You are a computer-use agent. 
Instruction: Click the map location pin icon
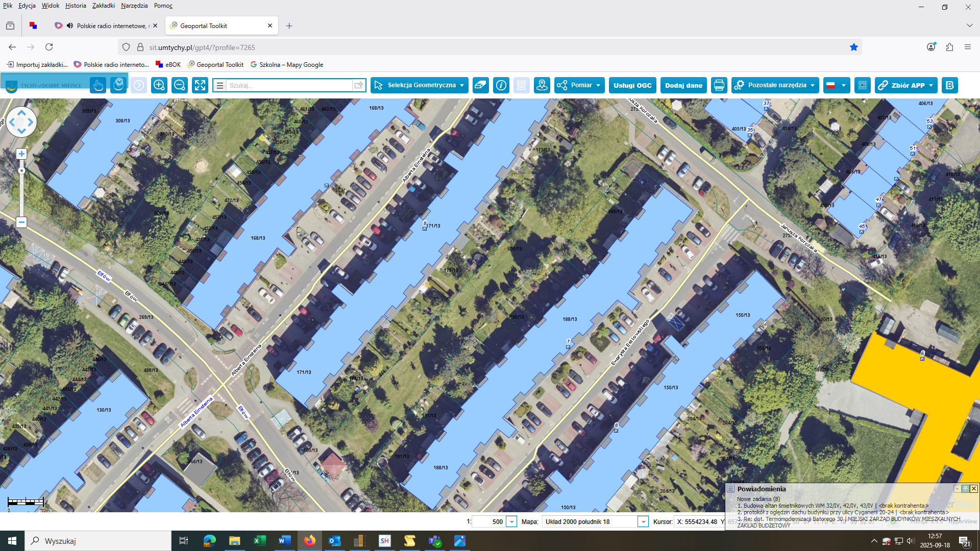[x=542, y=85]
